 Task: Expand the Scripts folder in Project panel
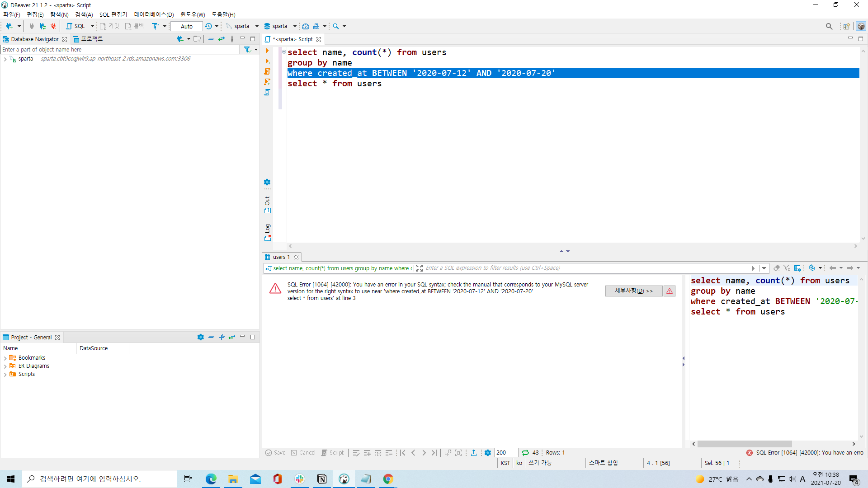click(x=5, y=375)
